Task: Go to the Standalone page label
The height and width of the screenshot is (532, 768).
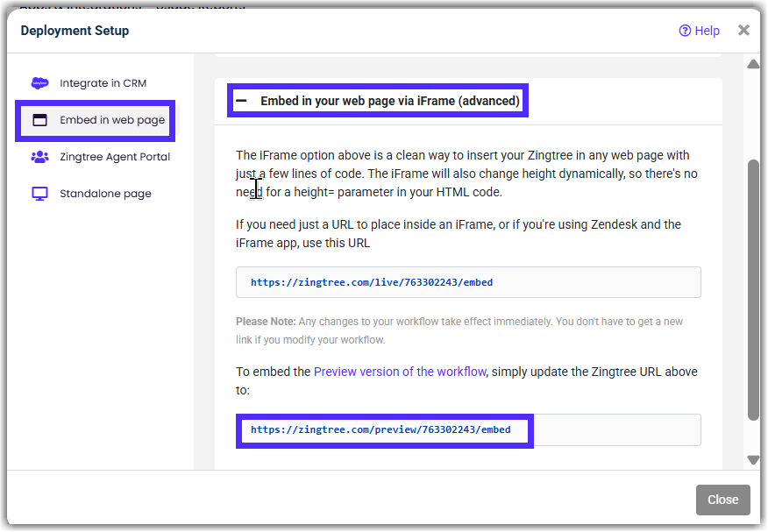Action: pos(105,194)
